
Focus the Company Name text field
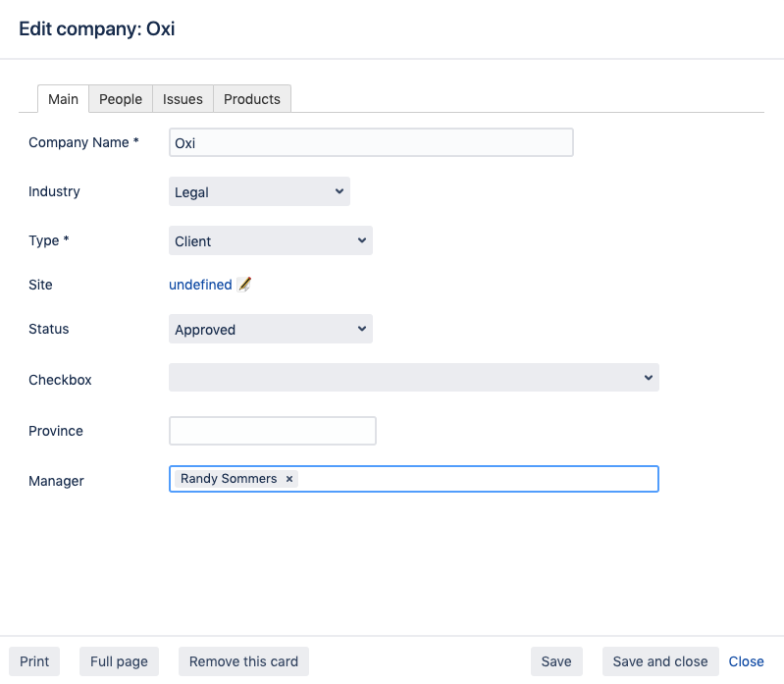click(x=371, y=142)
